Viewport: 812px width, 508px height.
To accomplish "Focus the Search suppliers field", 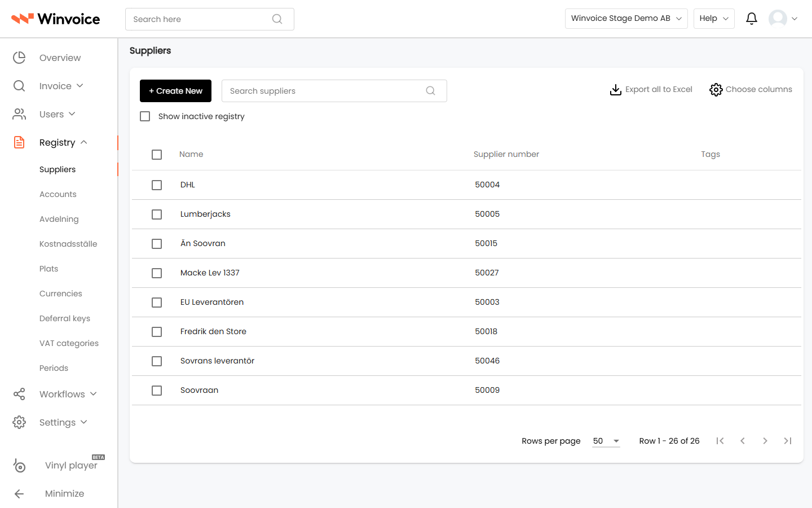I will tap(334, 91).
